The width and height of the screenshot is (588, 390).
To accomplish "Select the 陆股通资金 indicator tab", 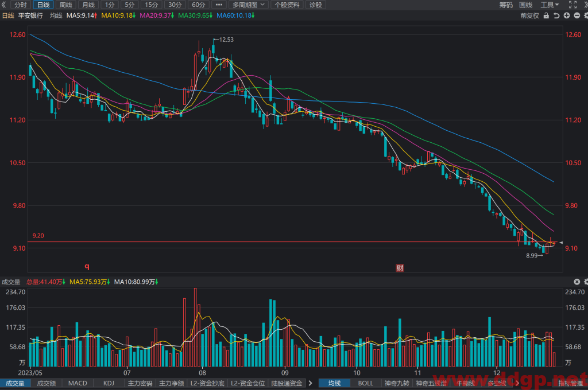I will pyautogui.click(x=287, y=383).
